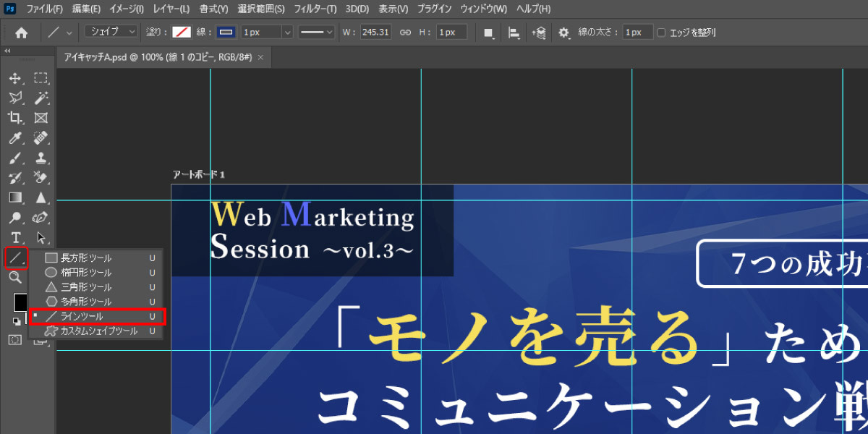Select the Zoom magnifier tool
868x434 pixels.
point(15,277)
